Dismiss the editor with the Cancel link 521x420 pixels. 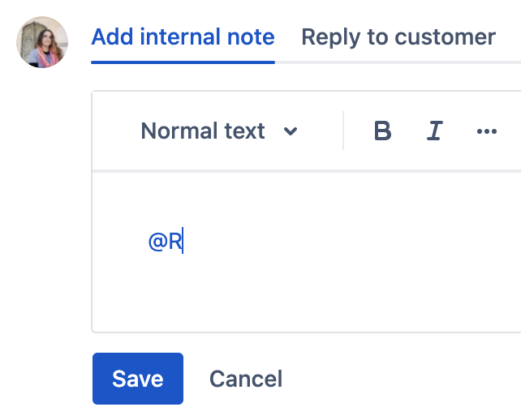pyautogui.click(x=246, y=379)
